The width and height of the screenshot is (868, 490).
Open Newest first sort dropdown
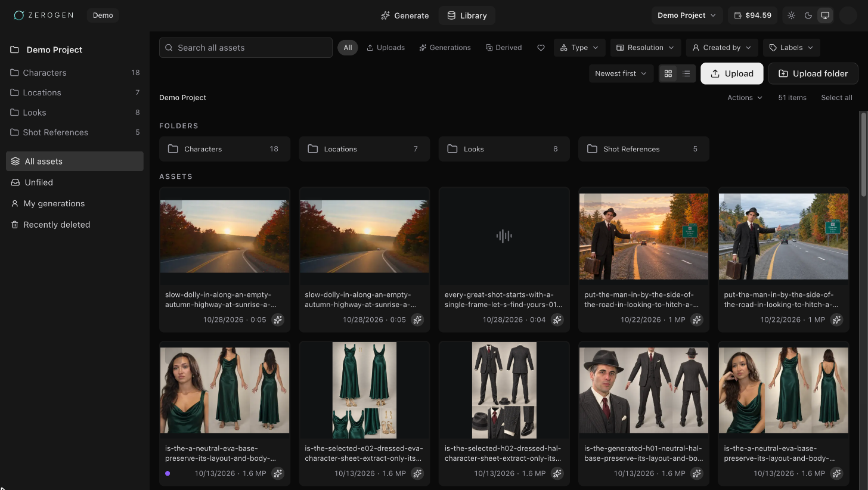(x=621, y=73)
